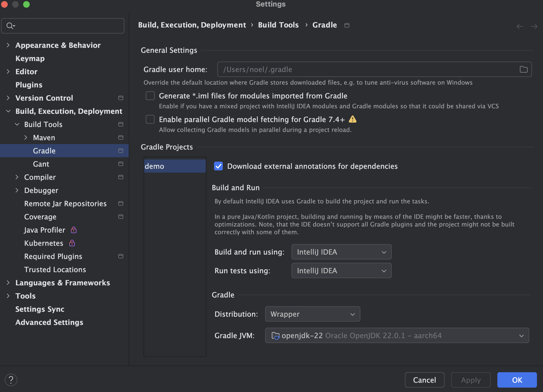
Task: Click the folder browse icon for Gradle user home
Action: 523,69
